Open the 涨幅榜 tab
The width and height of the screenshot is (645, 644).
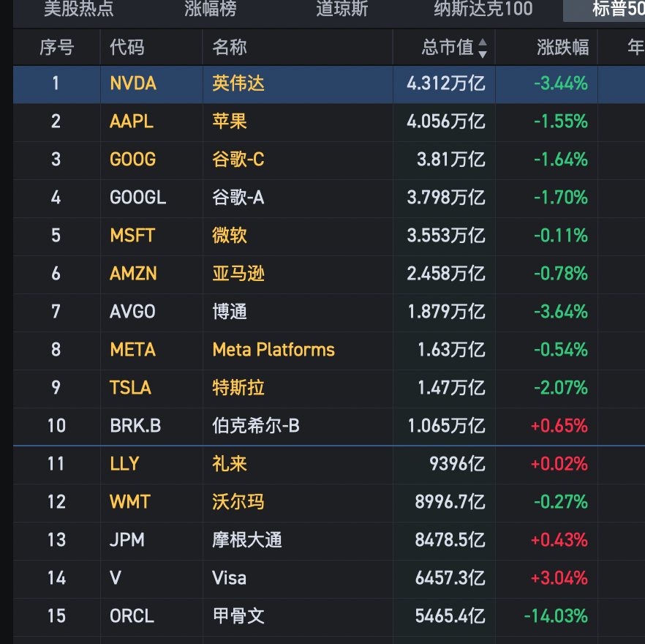pyautogui.click(x=210, y=9)
